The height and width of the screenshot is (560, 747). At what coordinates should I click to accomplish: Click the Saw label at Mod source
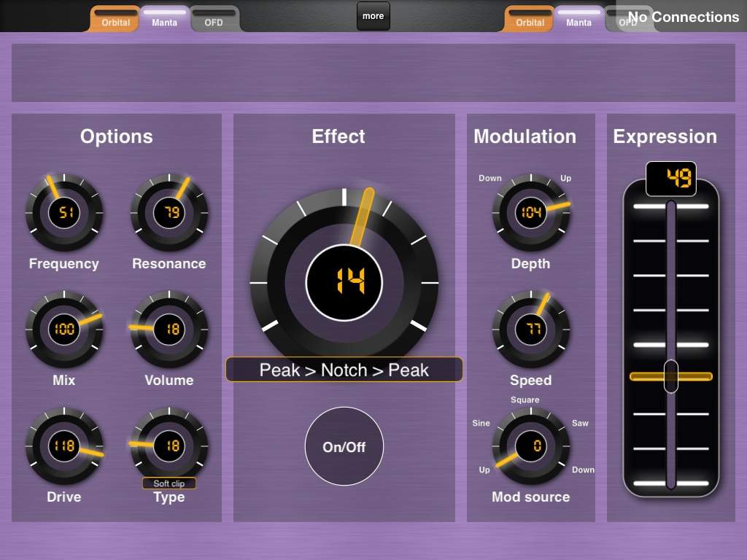pyautogui.click(x=580, y=423)
